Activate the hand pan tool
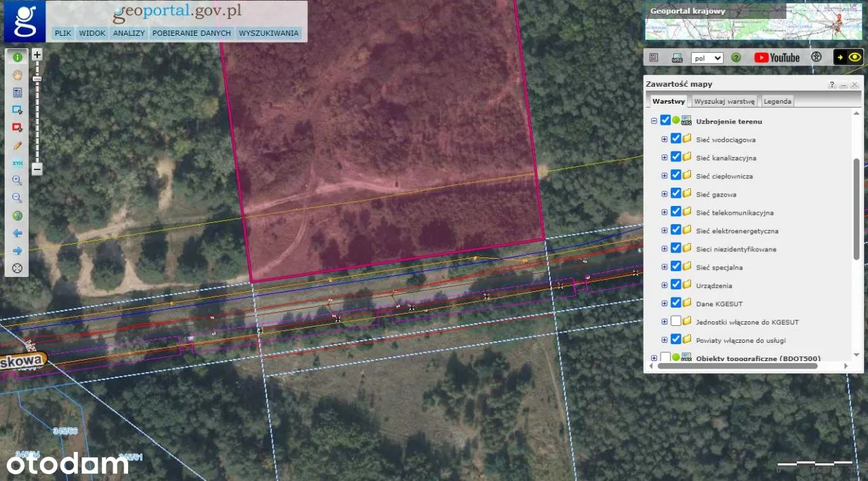The width and height of the screenshot is (868, 481). (x=18, y=75)
